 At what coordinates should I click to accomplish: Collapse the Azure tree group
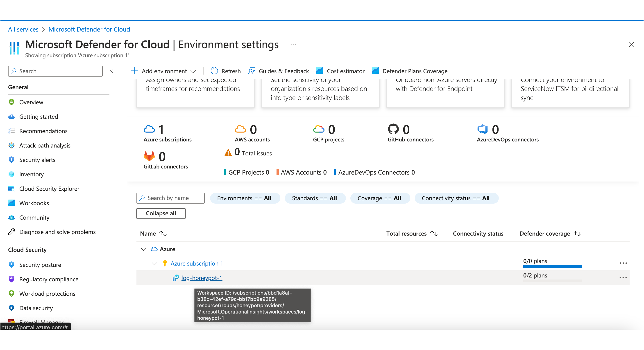[x=143, y=249]
